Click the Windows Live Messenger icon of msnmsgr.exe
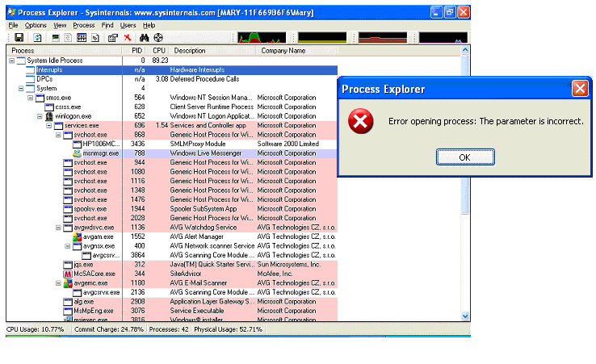Screen dimensions: 596x364 [x=78, y=153]
